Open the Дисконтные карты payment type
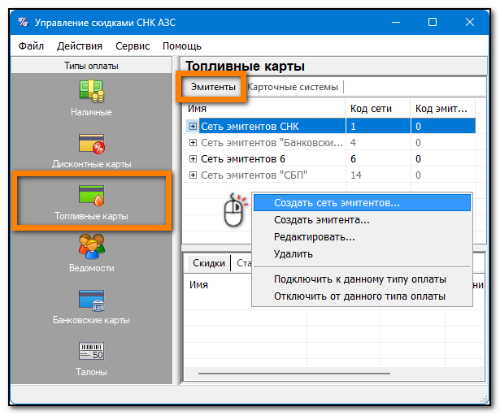Viewport: 500px width, 415px height. coord(92,143)
